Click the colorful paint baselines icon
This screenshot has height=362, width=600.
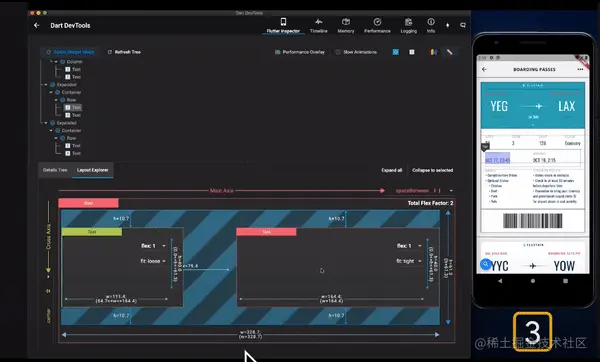(x=434, y=52)
